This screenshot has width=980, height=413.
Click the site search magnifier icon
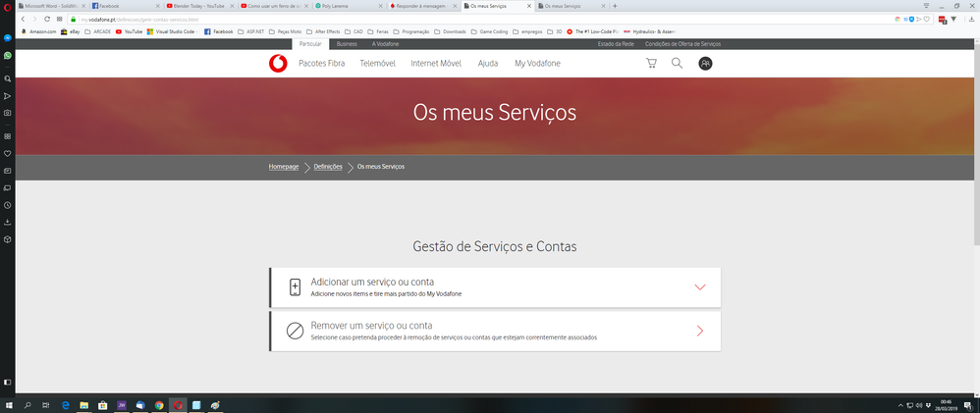(677, 64)
